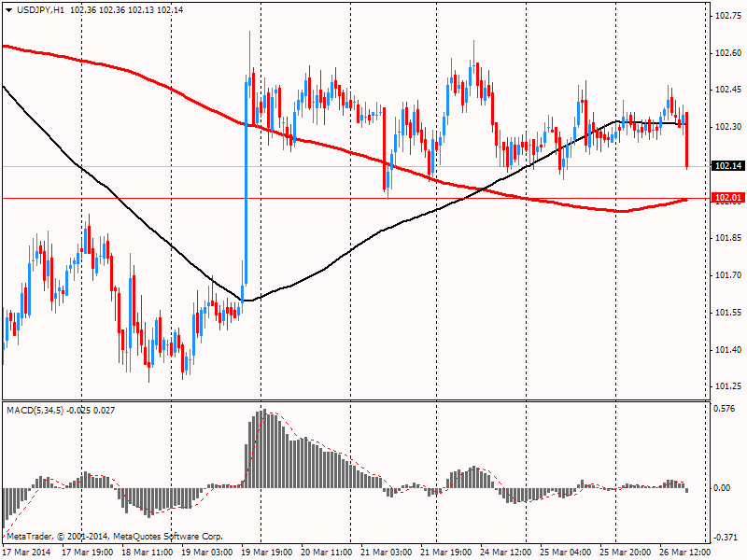Click the 102.30 price axis label
Screen dimensions: 747x560
coord(727,127)
